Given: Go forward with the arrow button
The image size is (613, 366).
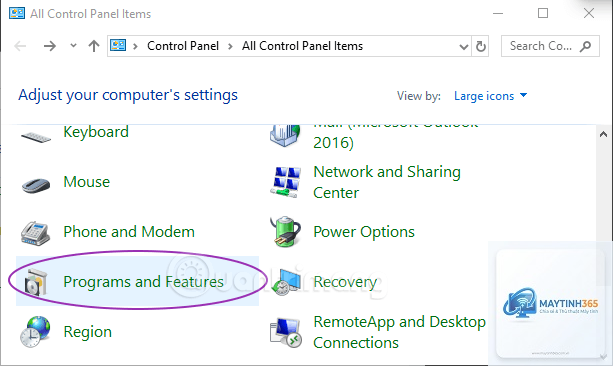Looking at the screenshot, I should click(50, 46).
